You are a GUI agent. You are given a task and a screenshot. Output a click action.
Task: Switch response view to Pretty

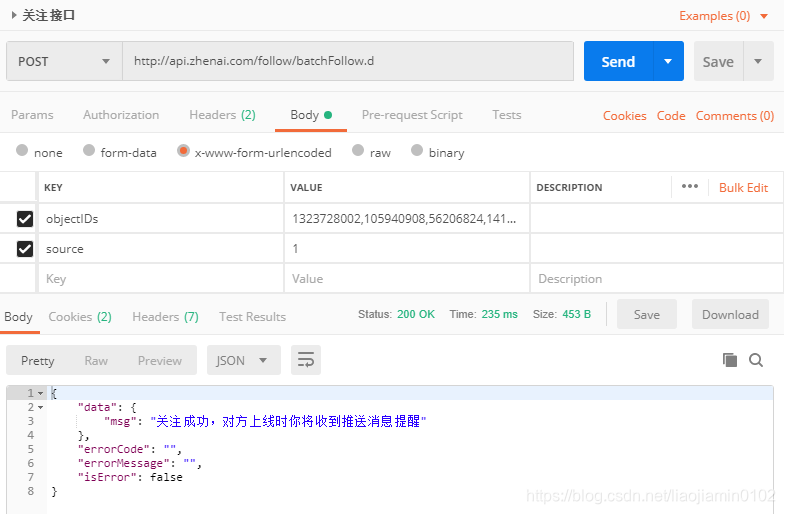coord(38,360)
